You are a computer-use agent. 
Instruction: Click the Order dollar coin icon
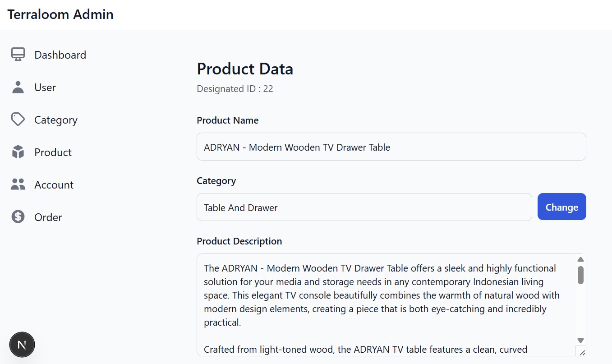[18, 217]
